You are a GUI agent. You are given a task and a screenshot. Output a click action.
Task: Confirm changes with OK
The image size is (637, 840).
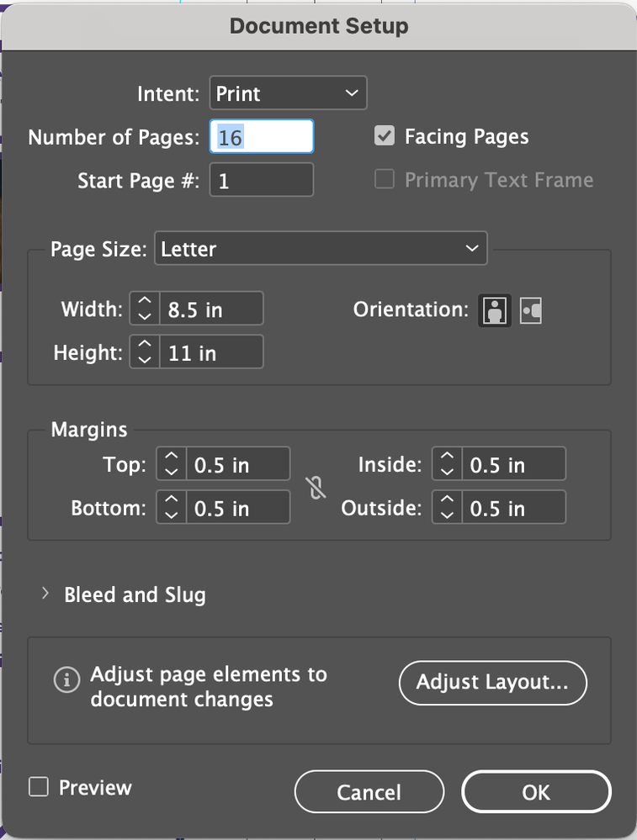[535, 791]
